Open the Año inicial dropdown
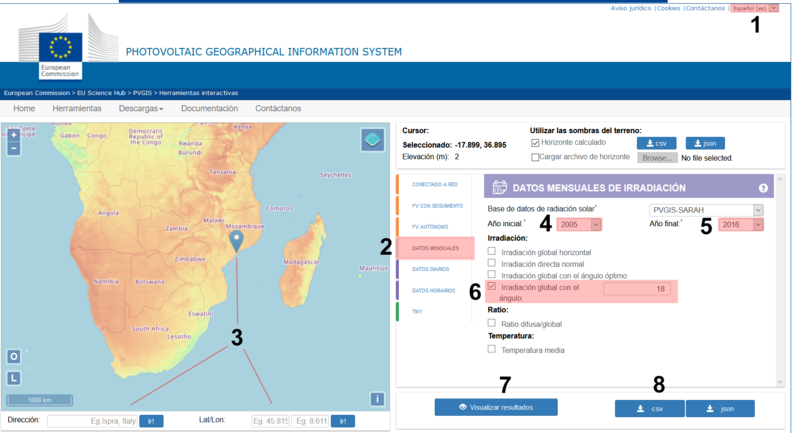Image resolution: width=800 pixels, height=433 pixels. point(579,224)
